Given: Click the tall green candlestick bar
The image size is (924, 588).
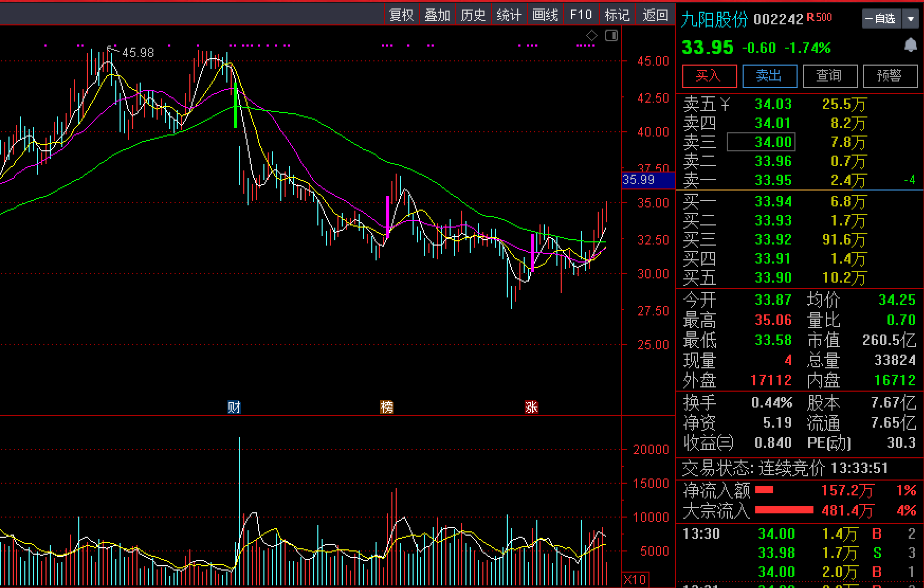Looking at the screenshot, I should pyautogui.click(x=235, y=105).
